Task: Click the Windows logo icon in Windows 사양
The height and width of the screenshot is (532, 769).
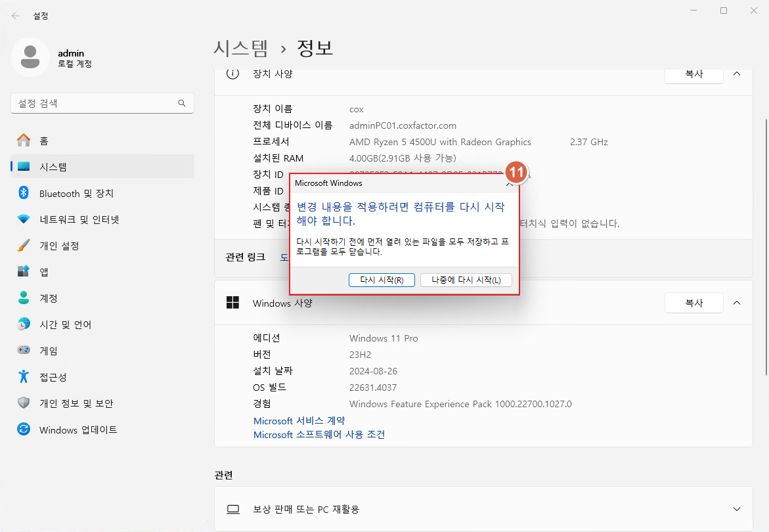Action: pos(232,303)
